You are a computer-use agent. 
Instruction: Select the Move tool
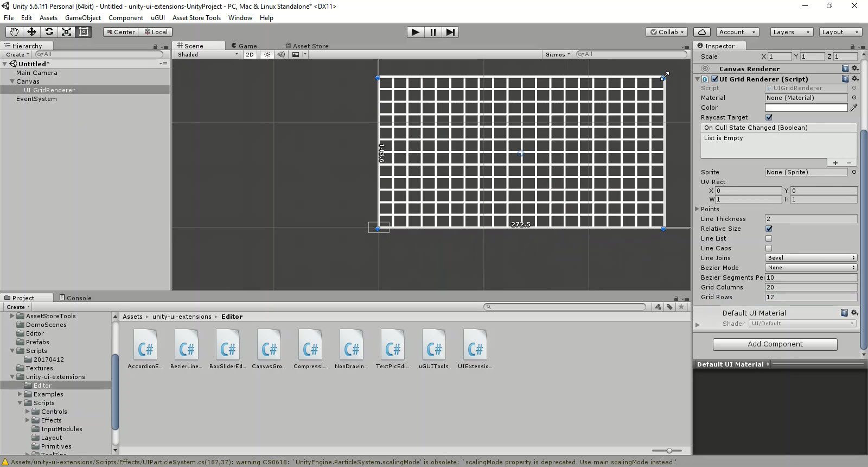[31, 32]
